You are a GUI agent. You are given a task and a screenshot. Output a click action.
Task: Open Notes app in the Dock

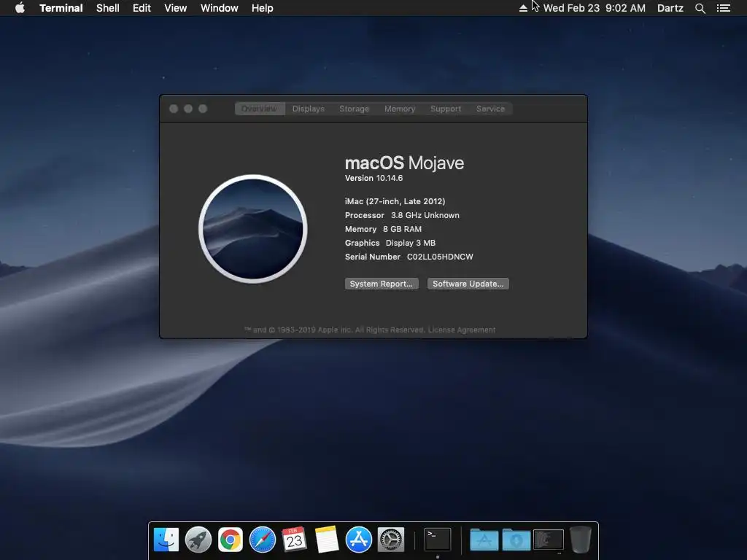tap(326, 540)
